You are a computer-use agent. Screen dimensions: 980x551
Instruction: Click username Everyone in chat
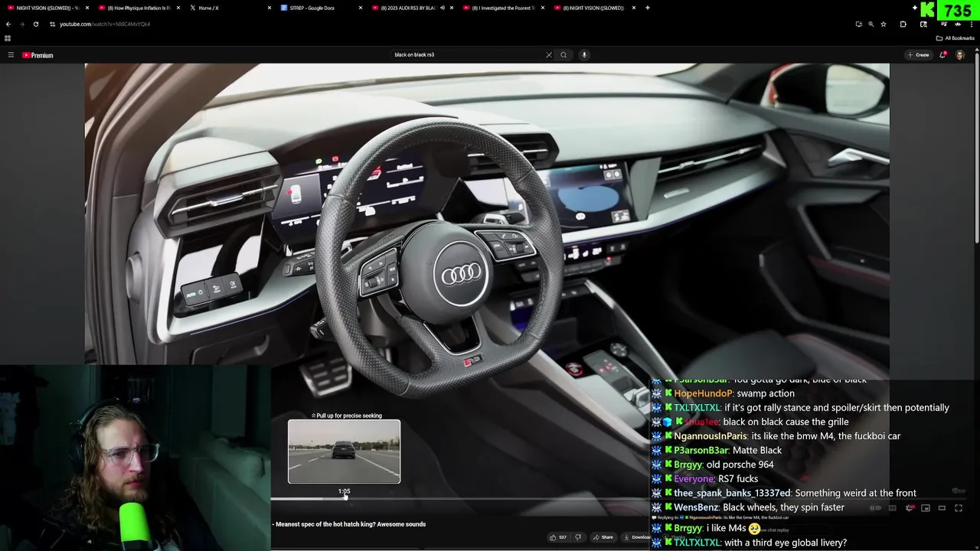(694, 479)
